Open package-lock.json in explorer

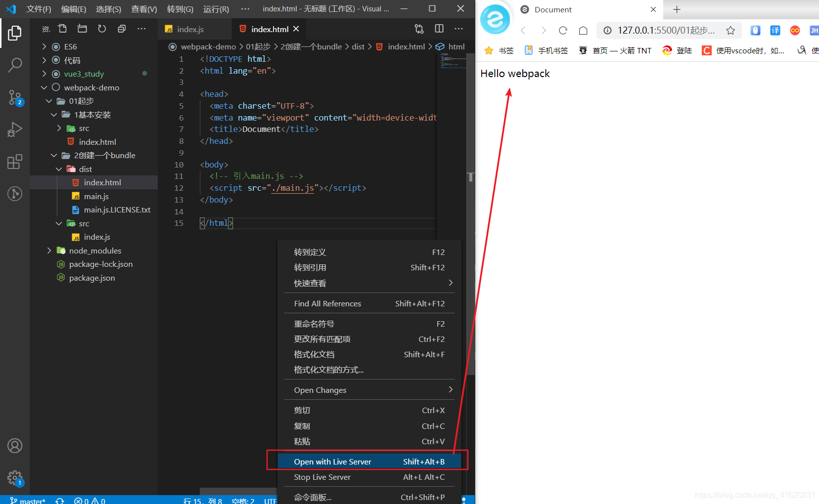point(101,264)
